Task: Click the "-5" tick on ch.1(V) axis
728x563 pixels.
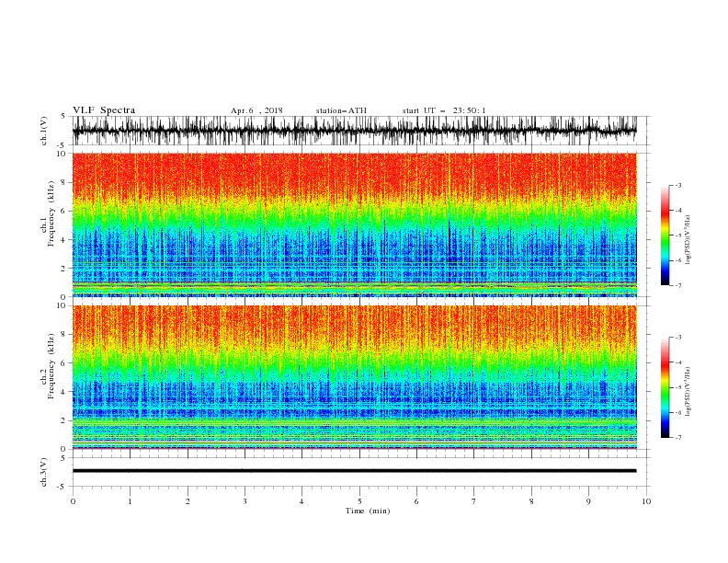Action: [x=63, y=145]
